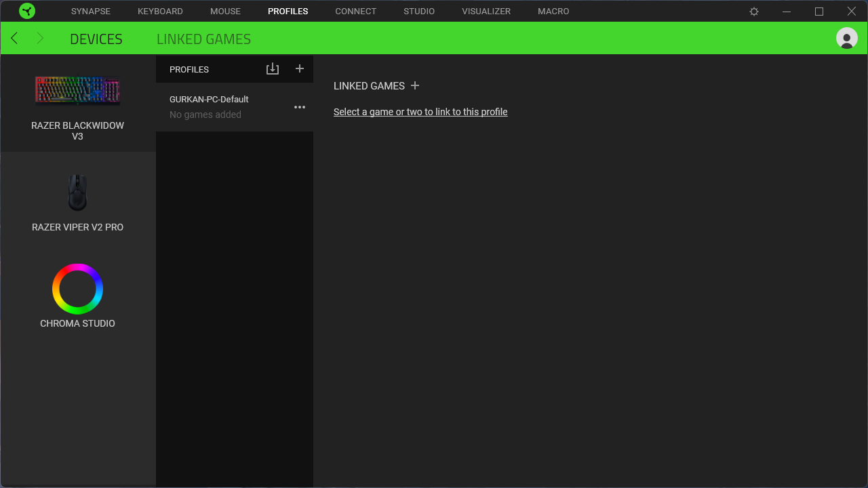Go forward with the right arrow

pos(39,39)
